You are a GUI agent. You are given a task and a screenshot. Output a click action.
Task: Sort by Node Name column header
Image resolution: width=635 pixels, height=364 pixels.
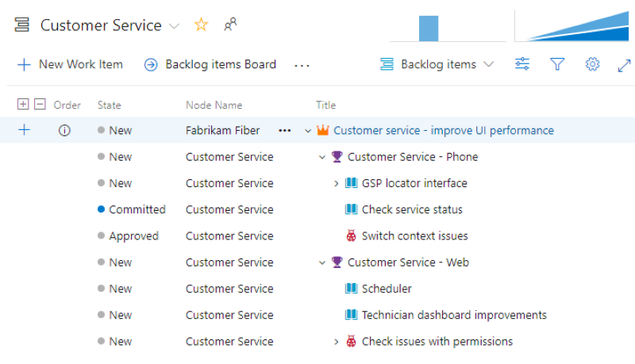[x=214, y=105]
